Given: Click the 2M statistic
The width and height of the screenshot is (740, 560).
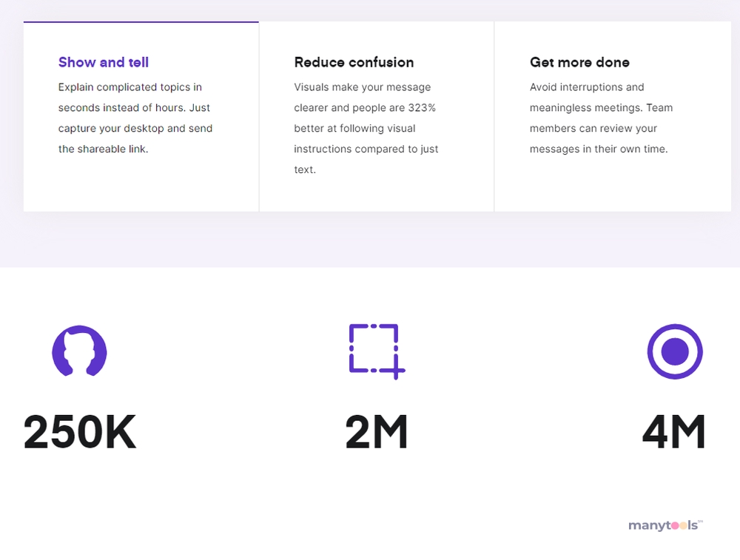Looking at the screenshot, I should coord(377,432).
